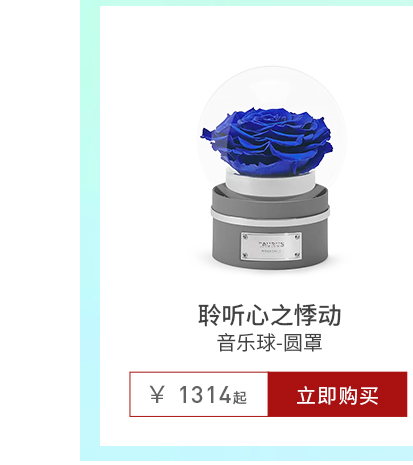Click the 圆罩 word in the subtitle
The height and width of the screenshot is (465, 413).
303,343
